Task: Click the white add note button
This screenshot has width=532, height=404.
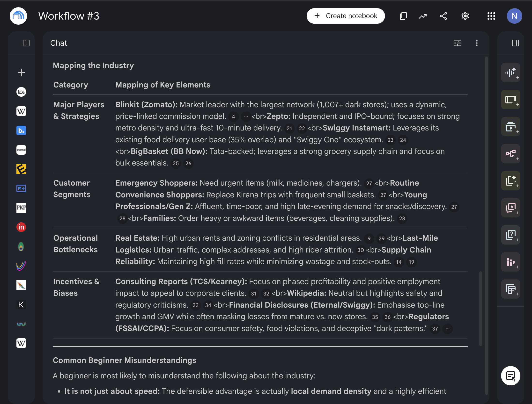Action: click(510, 376)
